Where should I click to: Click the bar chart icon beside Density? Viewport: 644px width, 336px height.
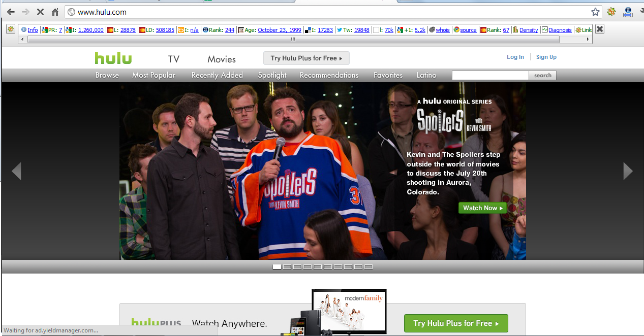pos(515,30)
